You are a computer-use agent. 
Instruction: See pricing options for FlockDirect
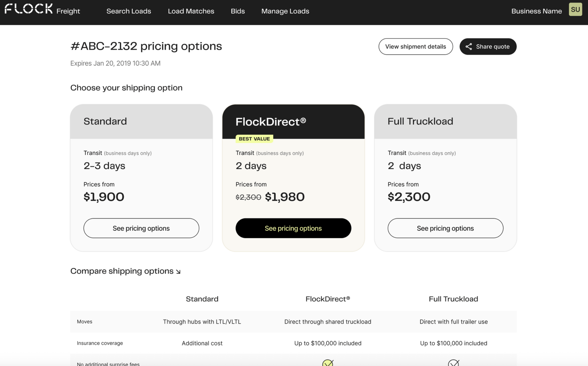coord(293,228)
